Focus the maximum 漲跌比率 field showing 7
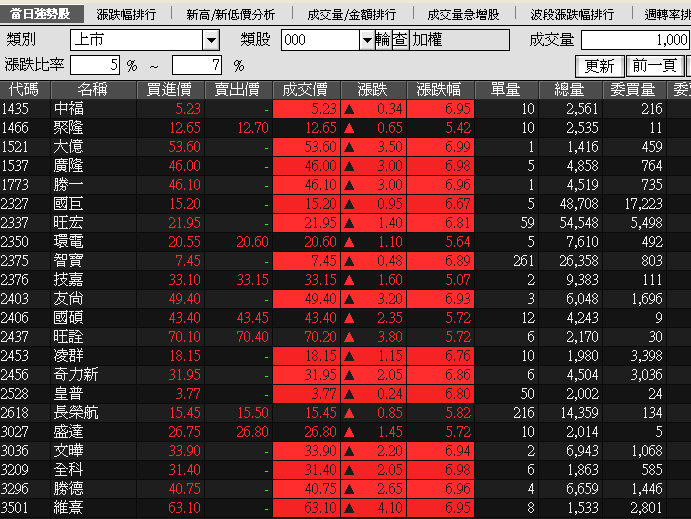691x519 pixels. [197, 65]
